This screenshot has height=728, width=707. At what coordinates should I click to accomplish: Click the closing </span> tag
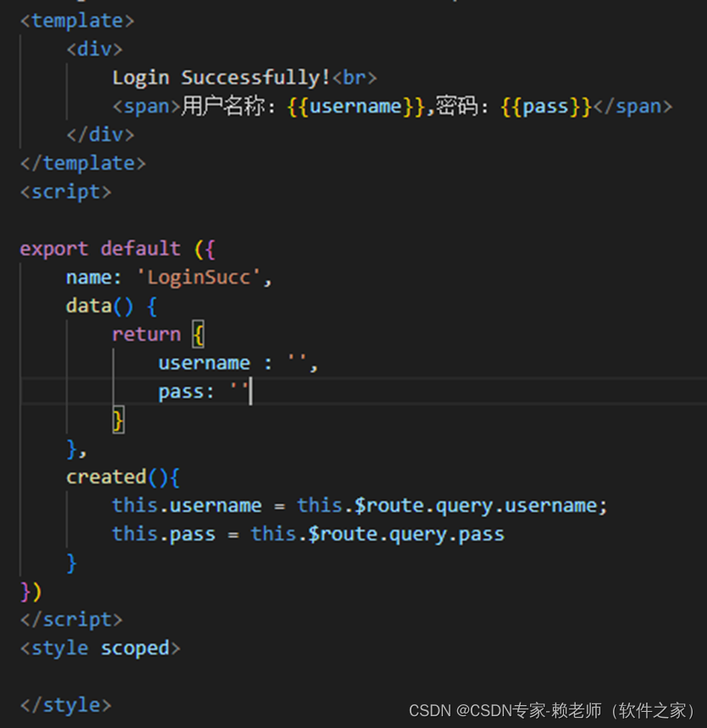pos(632,107)
